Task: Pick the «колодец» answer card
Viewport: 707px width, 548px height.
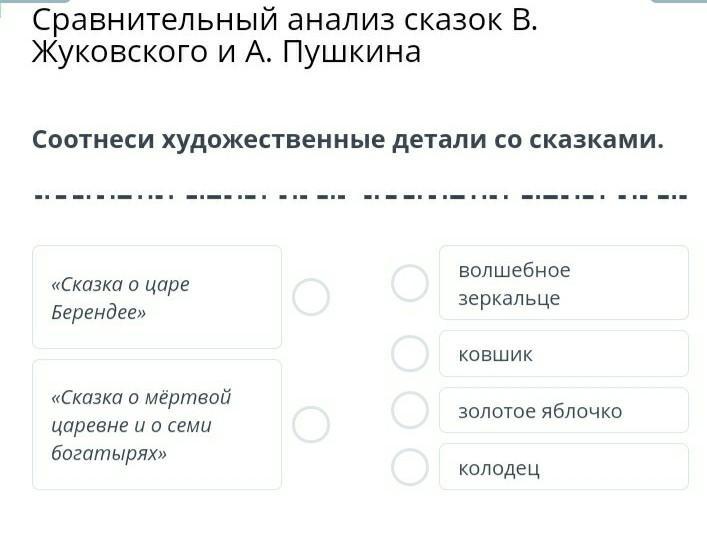Action: [x=563, y=467]
